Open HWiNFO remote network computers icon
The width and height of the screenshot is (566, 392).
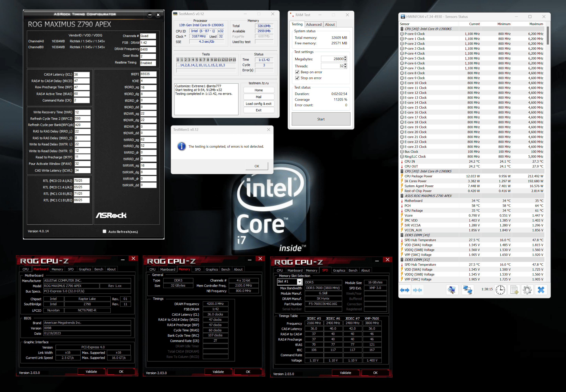pyautogui.click(x=468, y=290)
